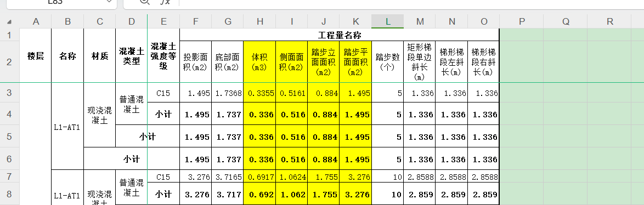Select row 1 header

(9, 35)
